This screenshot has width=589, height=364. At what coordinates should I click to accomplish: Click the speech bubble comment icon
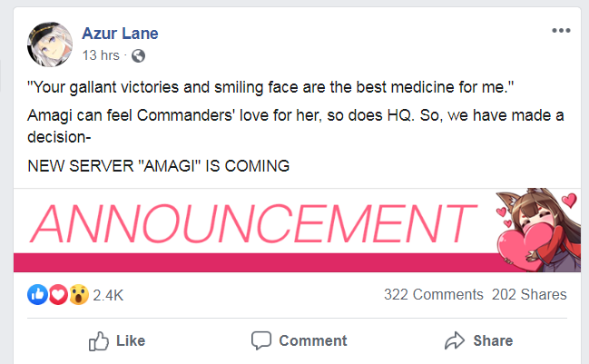(x=262, y=340)
